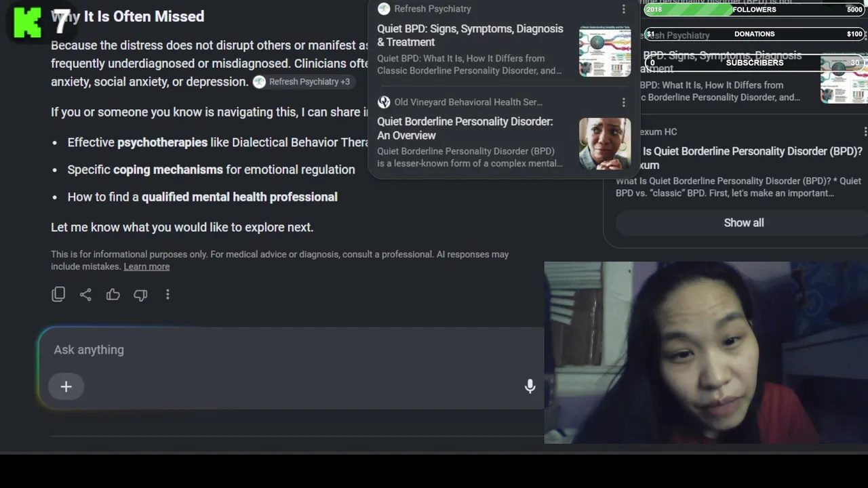This screenshot has height=488, width=868.
Task: Click the 'qualified mental health professional' bullet text
Action: coord(239,197)
